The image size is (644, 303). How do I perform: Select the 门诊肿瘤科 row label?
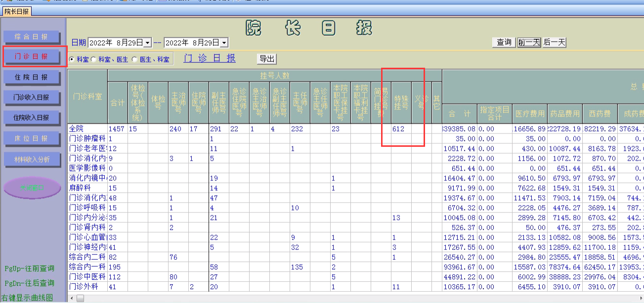pyautogui.click(x=87, y=139)
